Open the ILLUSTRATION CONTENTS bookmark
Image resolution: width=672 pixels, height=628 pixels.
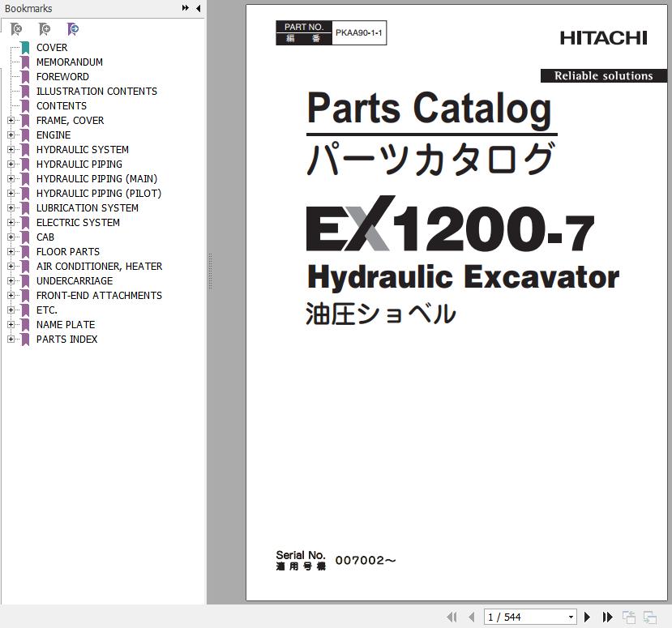click(96, 92)
